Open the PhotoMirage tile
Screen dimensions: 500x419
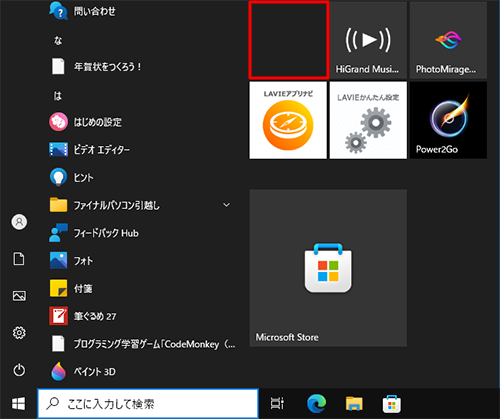coord(448,40)
